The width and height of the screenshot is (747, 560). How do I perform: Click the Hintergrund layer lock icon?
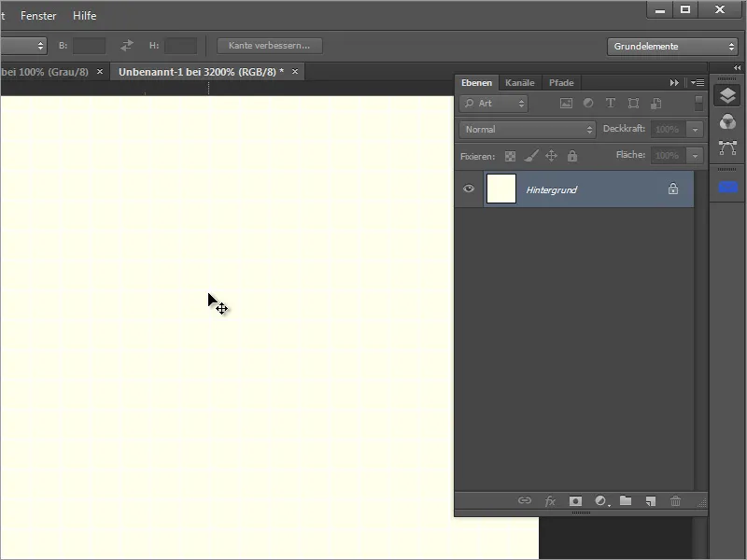(x=673, y=189)
